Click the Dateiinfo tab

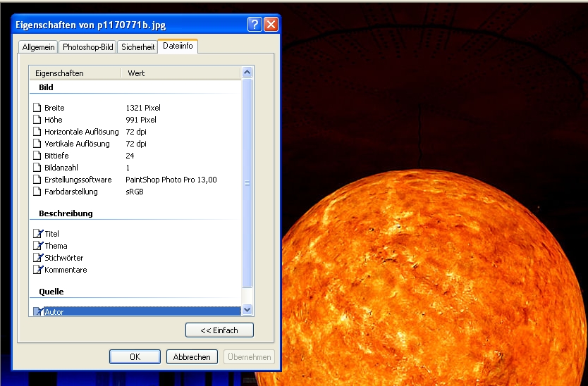pyautogui.click(x=178, y=46)
